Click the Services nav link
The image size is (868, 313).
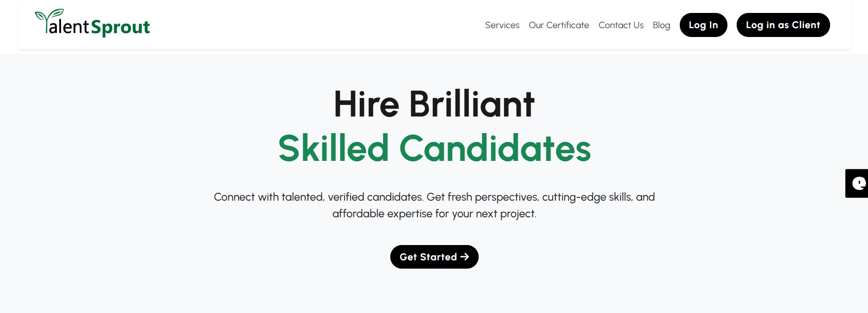502,25
